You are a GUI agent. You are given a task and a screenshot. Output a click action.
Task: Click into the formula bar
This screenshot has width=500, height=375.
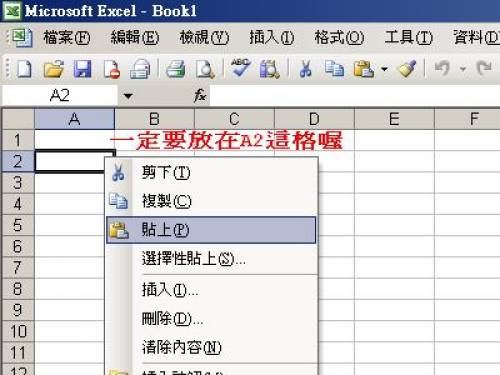[355, 96]
